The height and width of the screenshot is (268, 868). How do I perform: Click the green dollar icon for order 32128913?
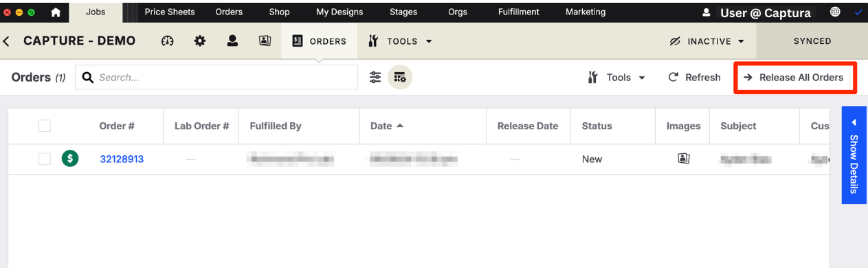70,159
